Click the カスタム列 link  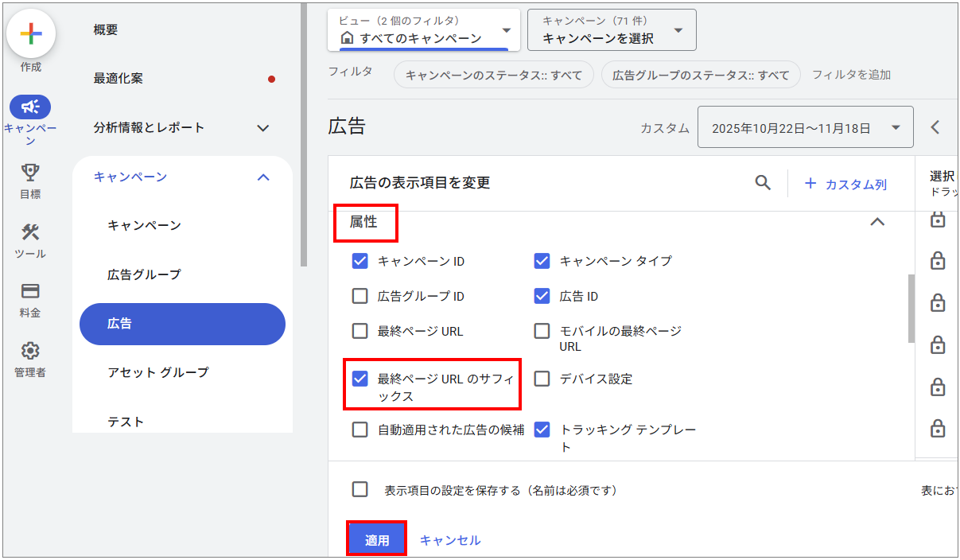tap(845, 184)
